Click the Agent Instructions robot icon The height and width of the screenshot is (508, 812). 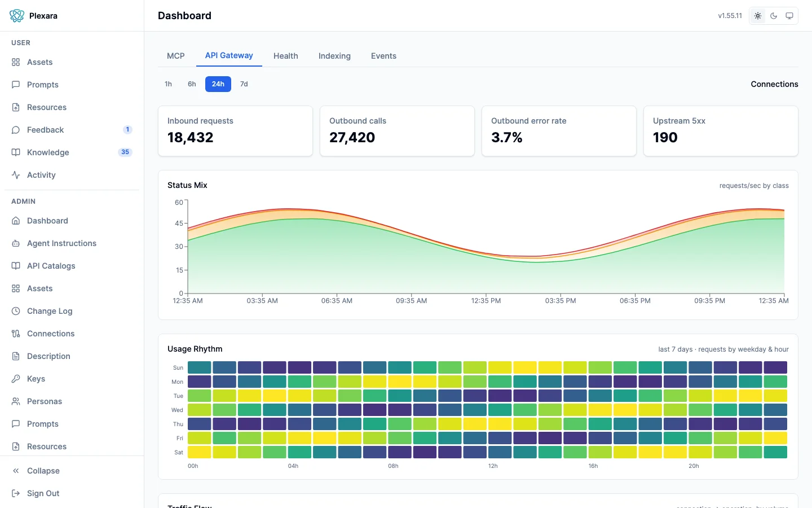[16, 243]
